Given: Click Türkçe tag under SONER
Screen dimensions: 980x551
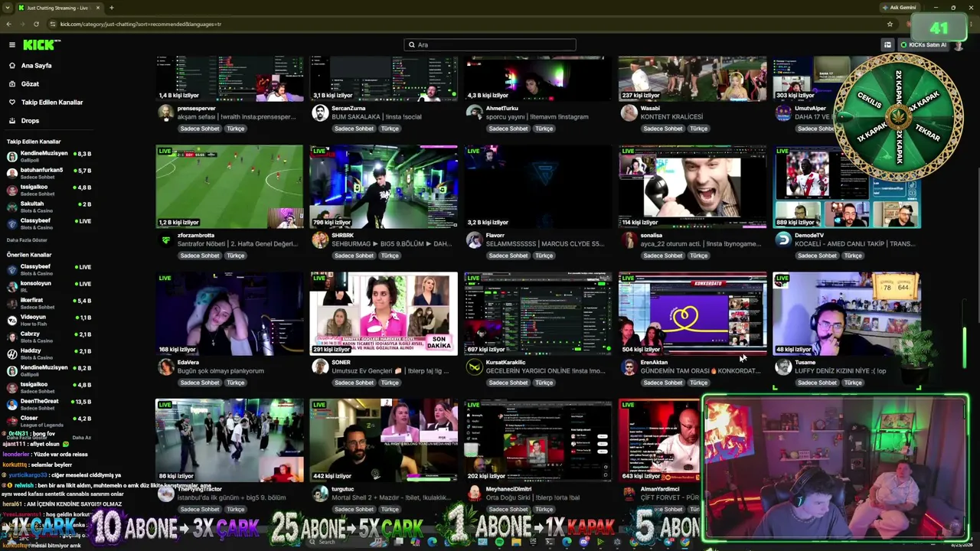Looking at the screenshot, I should coord(390,383).
